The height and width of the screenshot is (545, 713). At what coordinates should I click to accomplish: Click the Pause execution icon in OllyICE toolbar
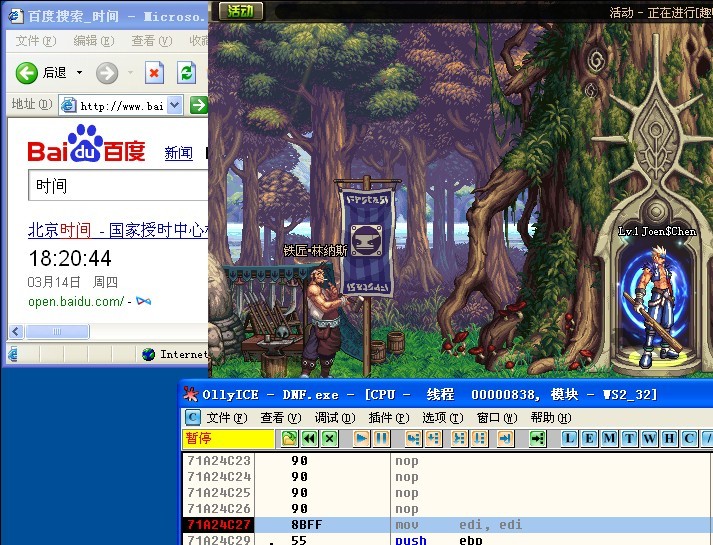[x=382, y=439]
